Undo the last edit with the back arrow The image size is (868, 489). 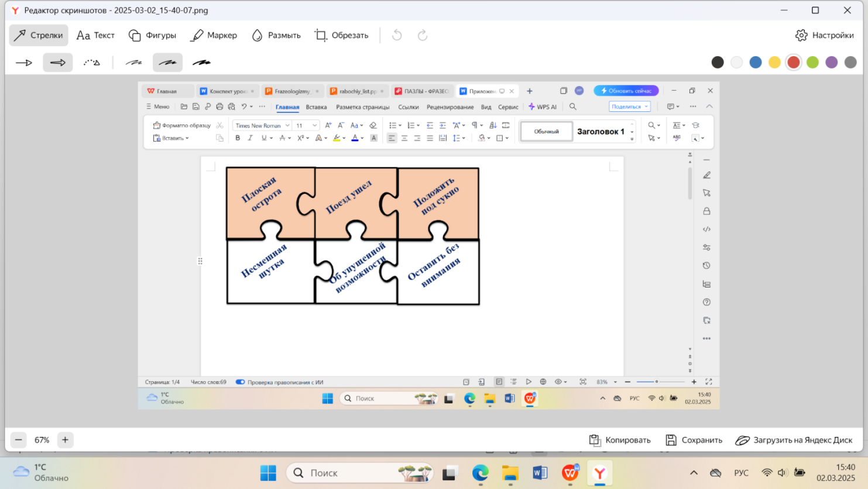(397, 35)
